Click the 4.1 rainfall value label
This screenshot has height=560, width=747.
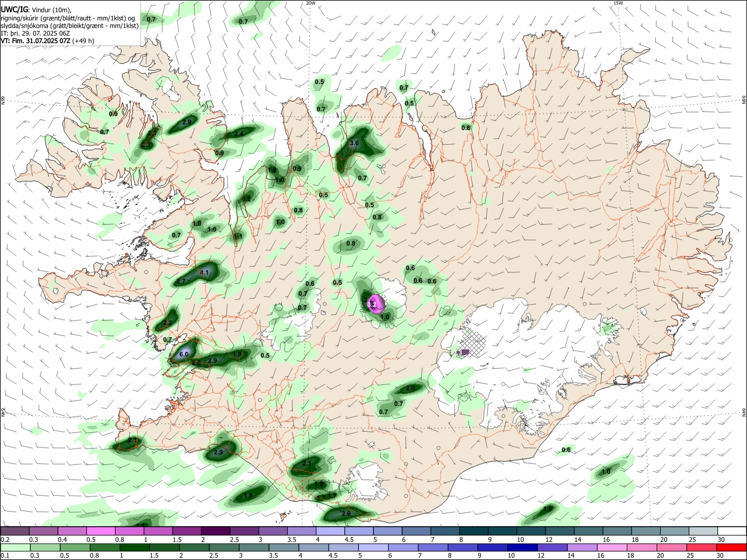pyautogui.click(x=204, y=272)
